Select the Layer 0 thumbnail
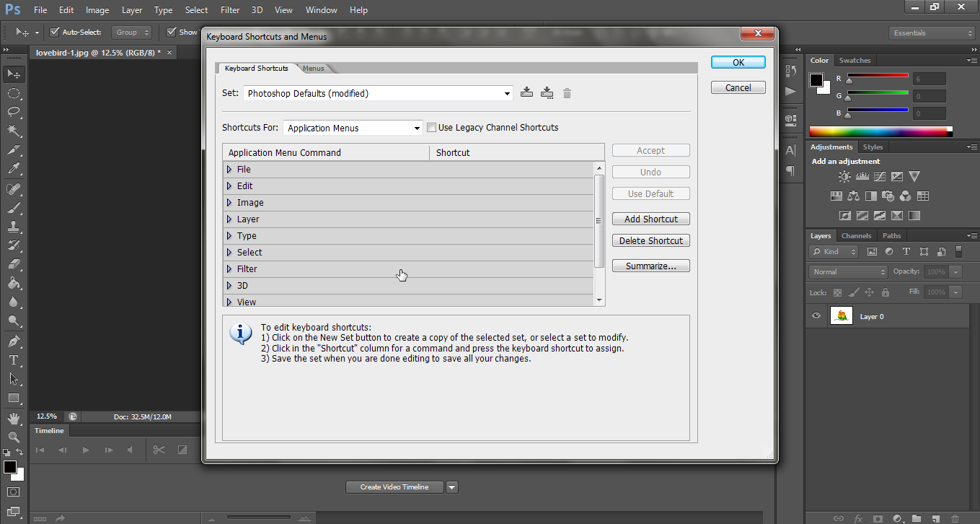 [x=842, y=315]
